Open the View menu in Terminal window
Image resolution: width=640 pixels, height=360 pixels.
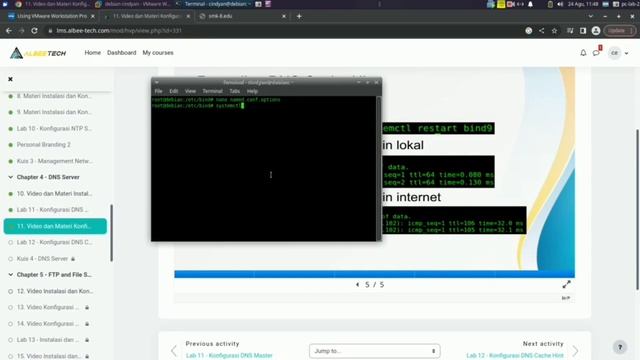pyautogui.click(x=190, y=91)
